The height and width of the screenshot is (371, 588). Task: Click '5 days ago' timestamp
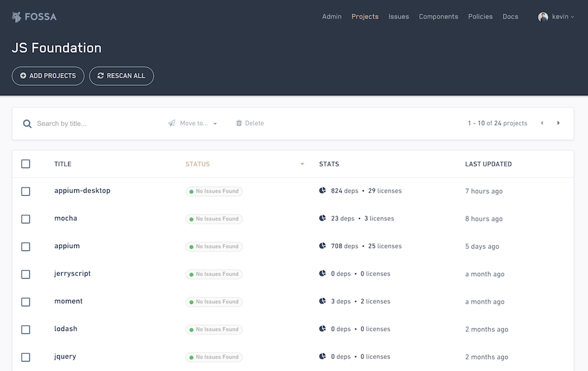click(482, 246)
